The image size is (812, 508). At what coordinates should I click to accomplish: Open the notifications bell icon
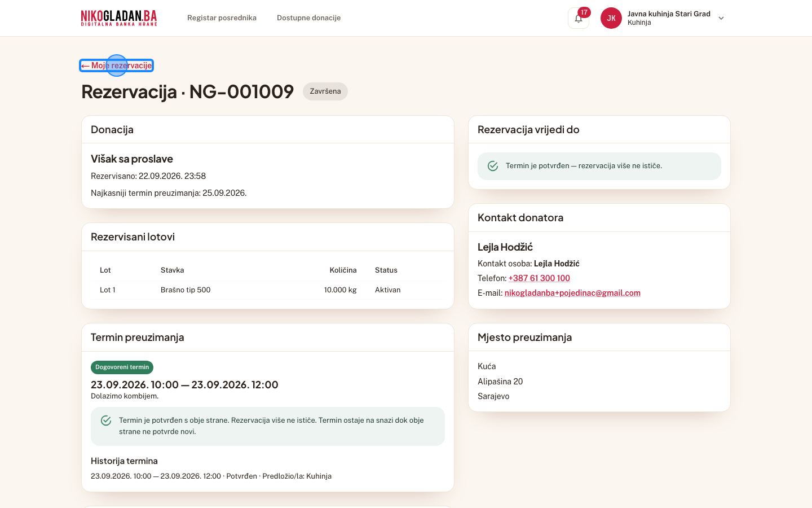click(x=579, y=18)
